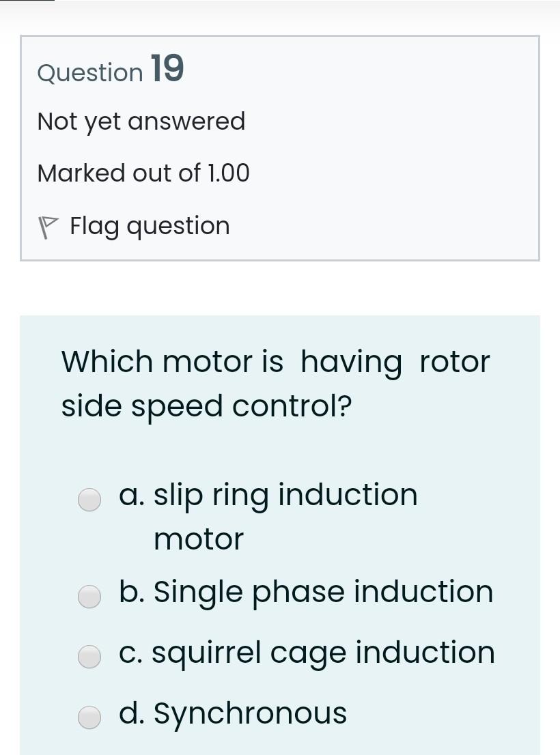Click the number 19 next to Question

tap(167, 68)
